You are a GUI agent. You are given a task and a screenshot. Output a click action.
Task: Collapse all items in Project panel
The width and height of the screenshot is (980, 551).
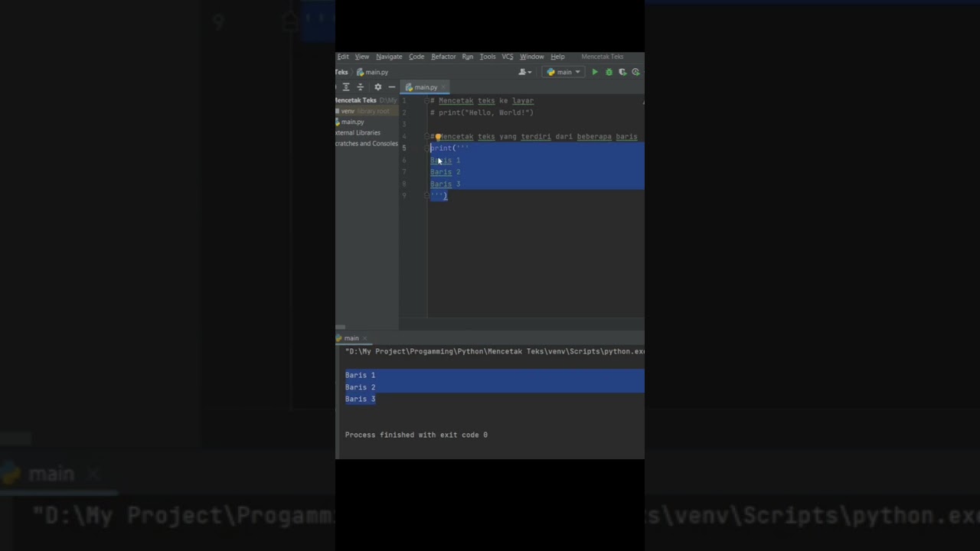coord(361,87)
